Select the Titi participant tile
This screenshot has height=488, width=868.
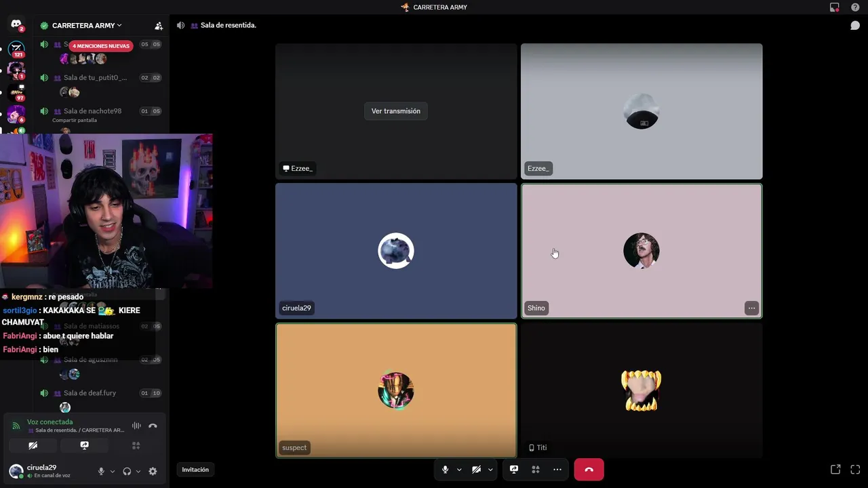coord(642,390)
